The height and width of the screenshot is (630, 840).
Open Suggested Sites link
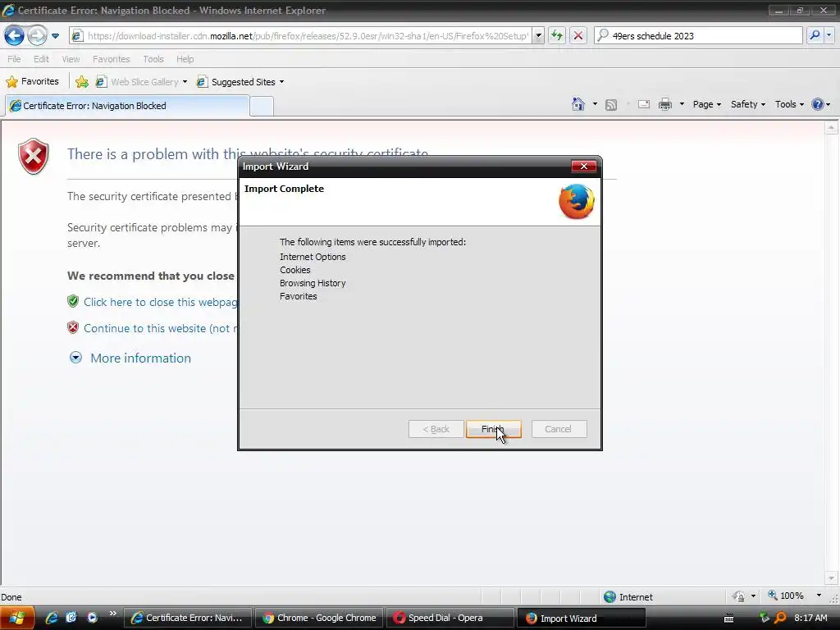pos(236,82)
